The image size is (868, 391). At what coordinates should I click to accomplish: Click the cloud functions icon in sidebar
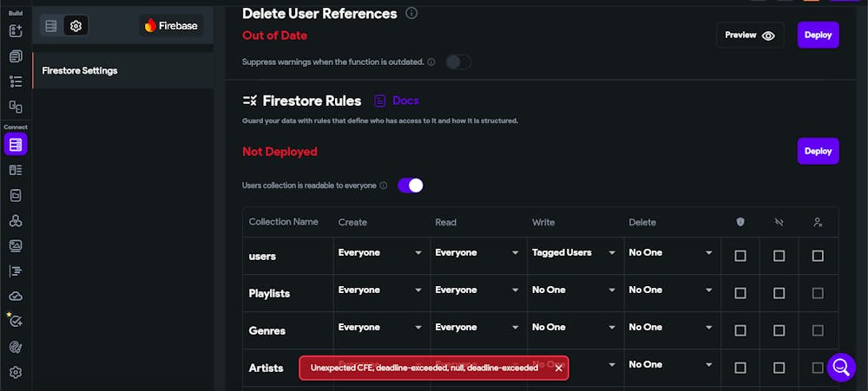click(16, 297)
